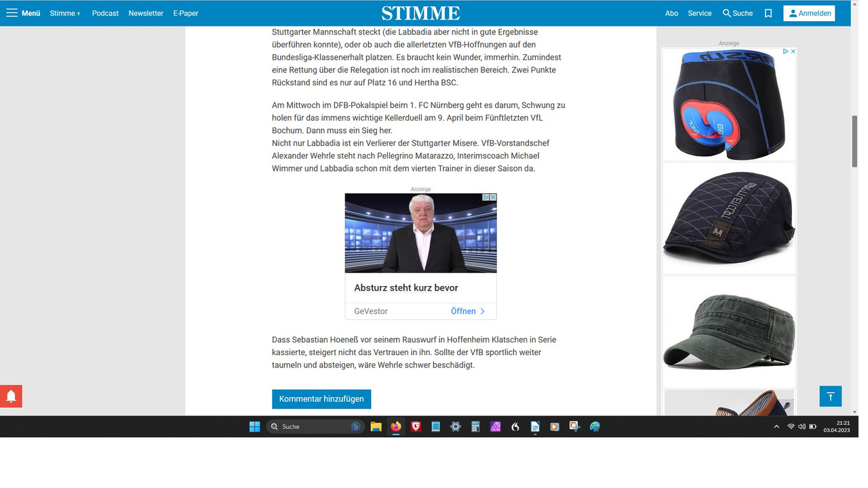Open the Paint taskbar icon
This screenshot has width=868, height=488.
point(595,426)
